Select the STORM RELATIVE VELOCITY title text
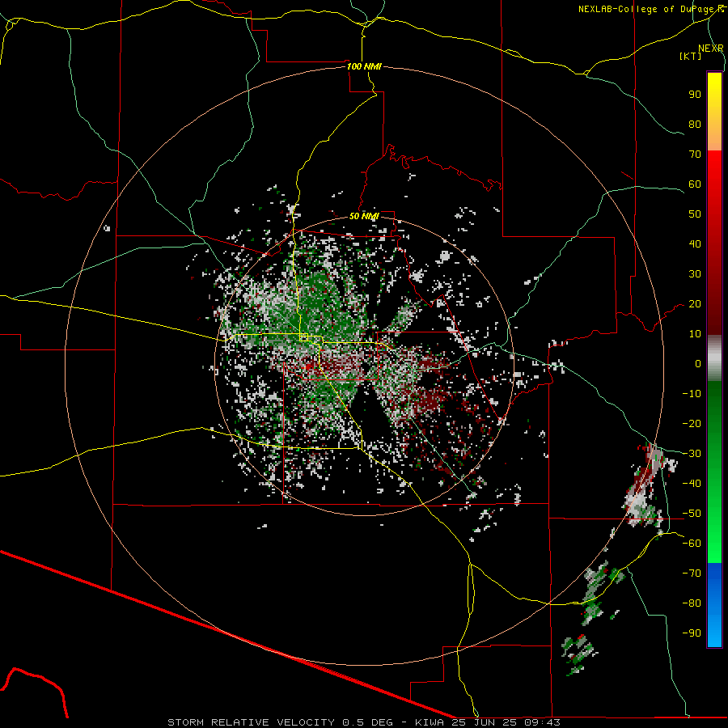The height and width of the screenshot is (728, 728). tap(251, 722)
